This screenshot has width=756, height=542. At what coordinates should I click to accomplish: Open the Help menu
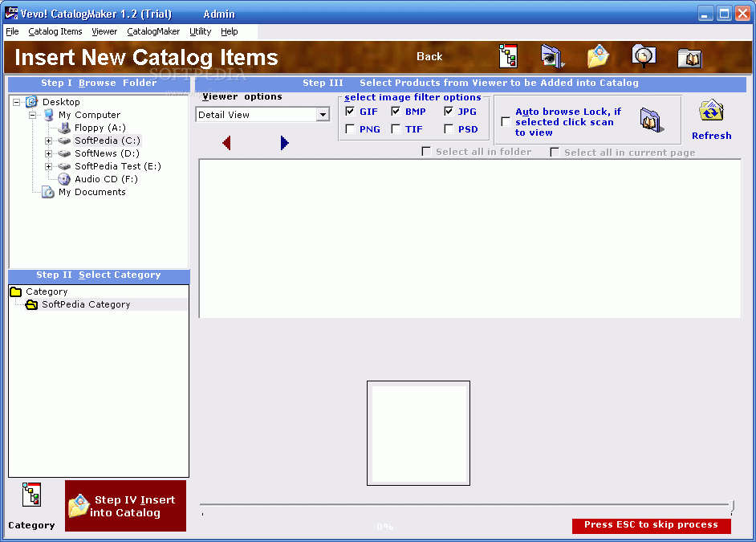[x=230, y=31]
